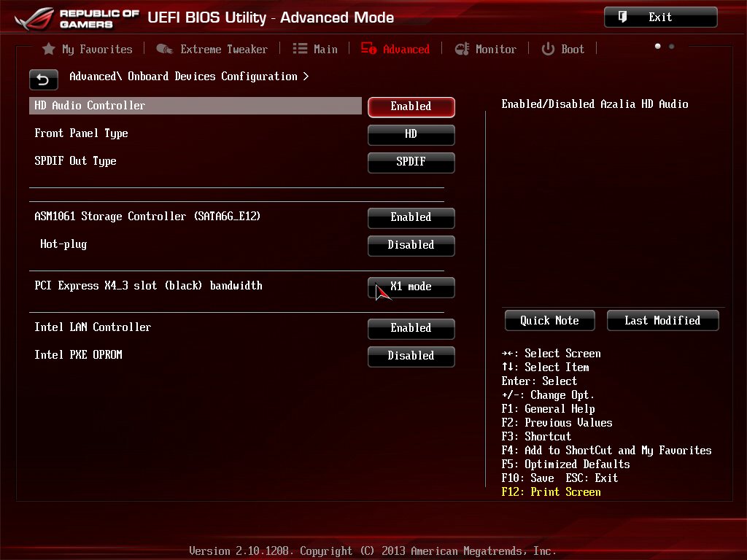Open My Favorites tab
Image resolution: width=747 pixels, height=560 pixels.
click(97, 49)
